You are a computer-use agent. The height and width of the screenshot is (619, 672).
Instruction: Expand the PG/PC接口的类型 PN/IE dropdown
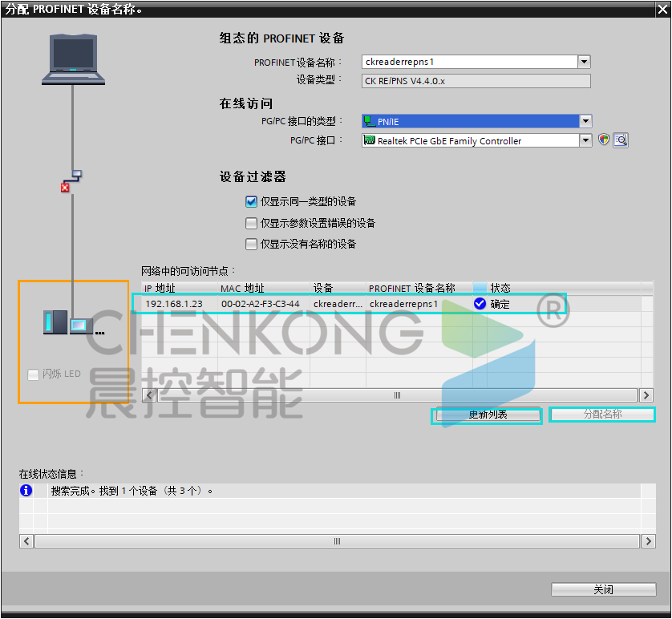(x=585, y=121)
